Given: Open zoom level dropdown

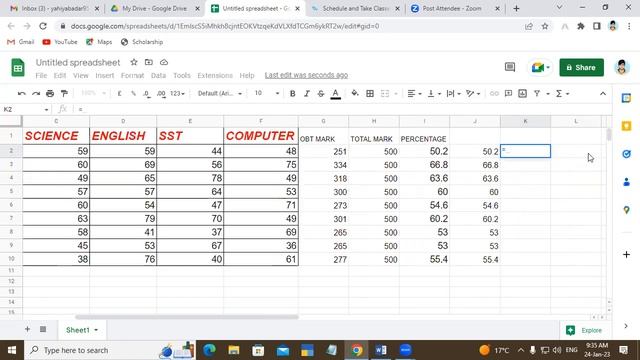Looking at the screenshot, I should [x=93, y=93].
